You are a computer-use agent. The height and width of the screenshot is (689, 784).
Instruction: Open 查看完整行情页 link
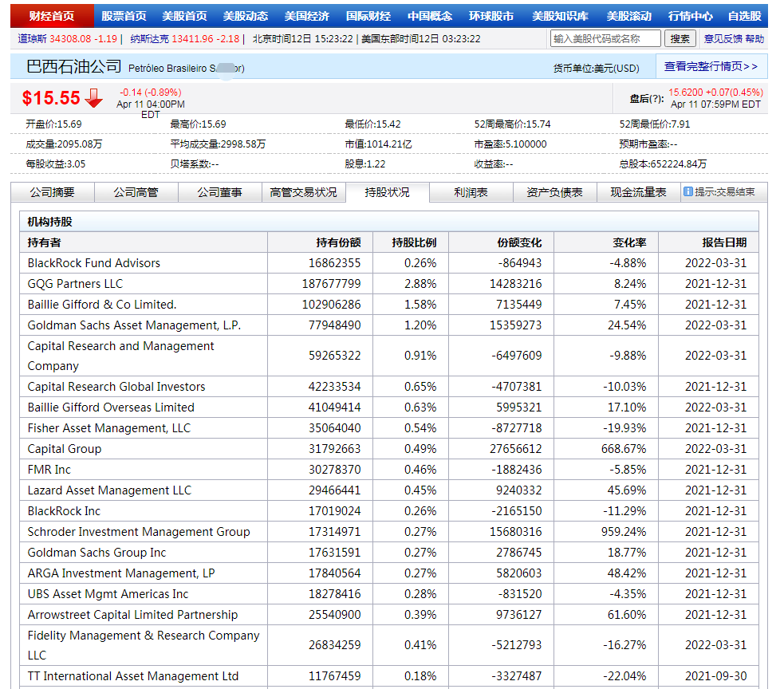click(711, 66)
